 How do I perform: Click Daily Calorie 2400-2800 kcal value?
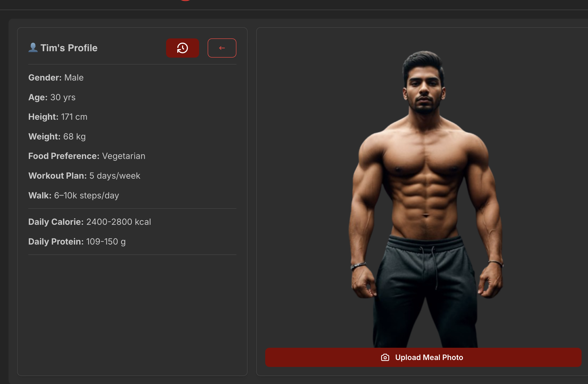point(118,222)
